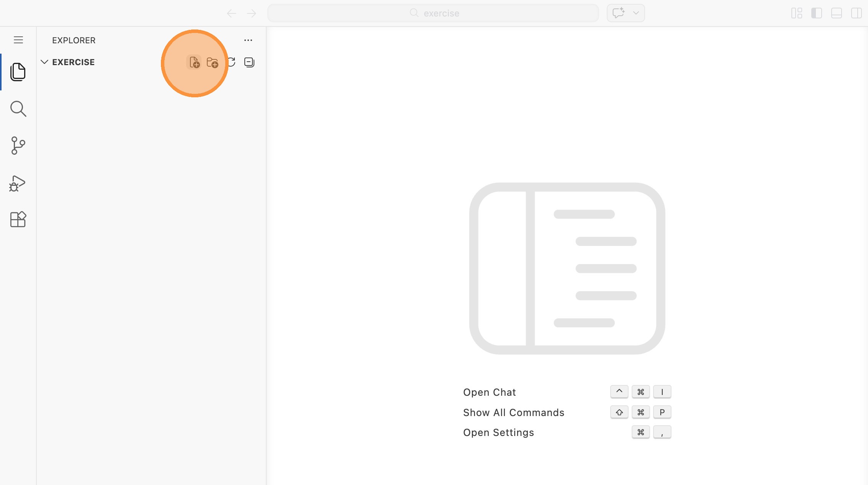868x485 pixels.
Task: Collapse the EXERCISE folder section
Action: point(44,62)
